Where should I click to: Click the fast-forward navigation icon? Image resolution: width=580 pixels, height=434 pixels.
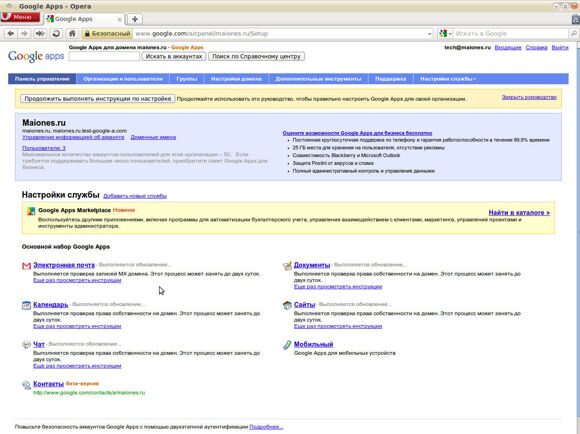click(40, 34)
